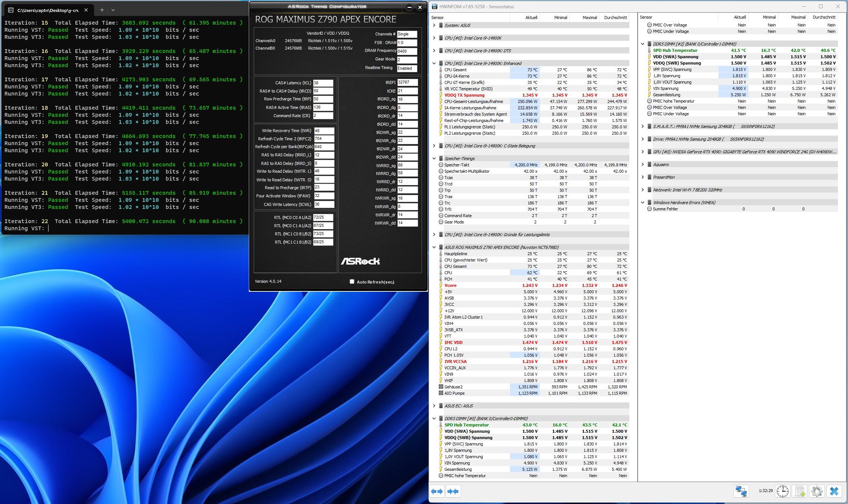
Task: Click the tCL value field 38
Action: tap(323, 83)
